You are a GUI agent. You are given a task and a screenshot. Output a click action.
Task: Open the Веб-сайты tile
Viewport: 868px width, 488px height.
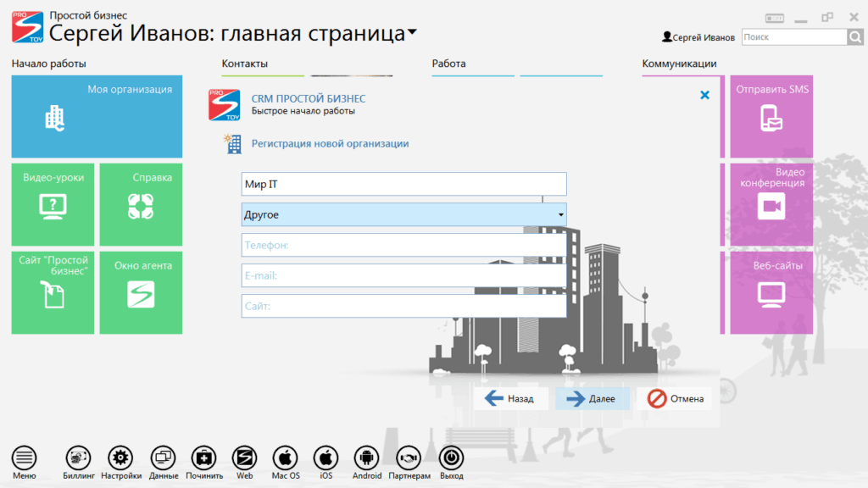[771, 292]
